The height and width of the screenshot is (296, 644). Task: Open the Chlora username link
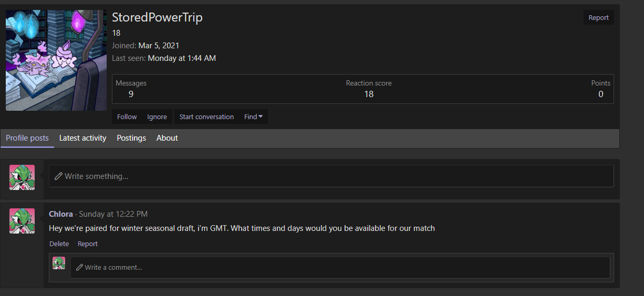point(61,214)
